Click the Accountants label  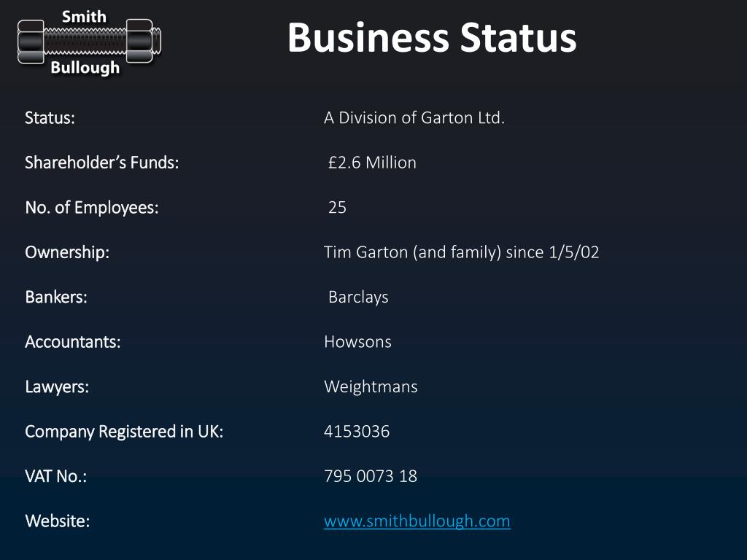tap(73, 342)
